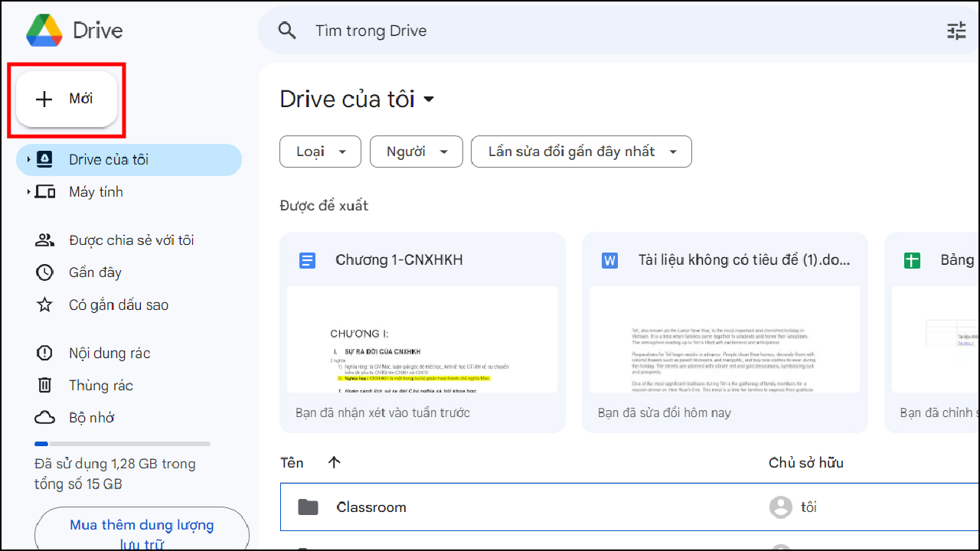Click Chủ sở hữu column header
Viewport: 980px width, 551px height.
pos(805,462)
